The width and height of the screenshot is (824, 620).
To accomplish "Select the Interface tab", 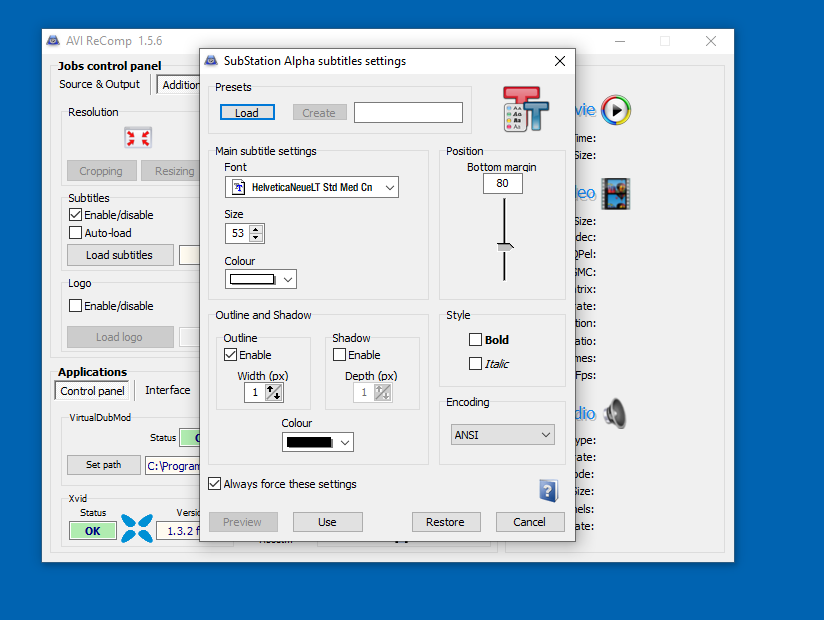I will tap(168, 390).
